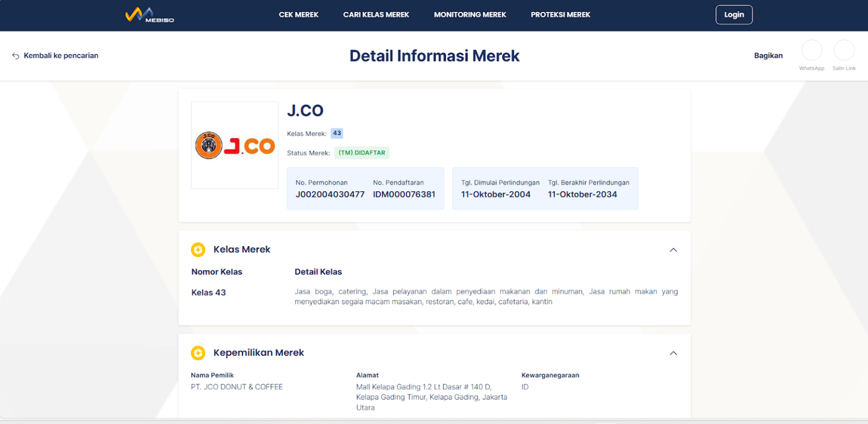Viewport: 868px width, 424px height.
Task: Open WhatsApp sharing via the circular share icon
Action: point(812,50)
